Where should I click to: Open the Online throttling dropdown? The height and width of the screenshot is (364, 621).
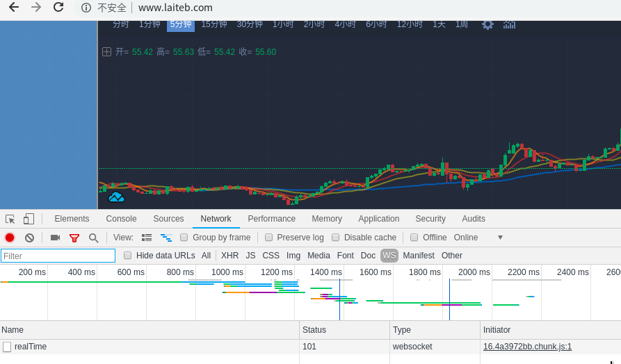(x=478, y=238)
